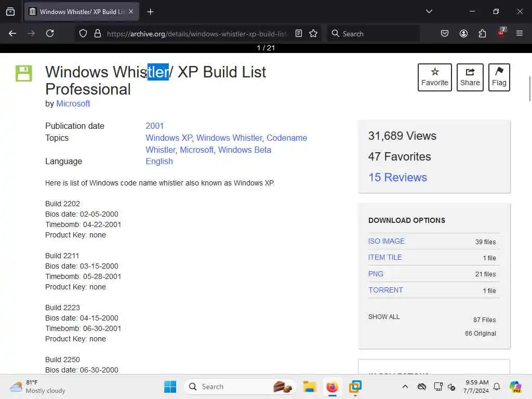Screen dimensions: 532x399
Task: Click the crossed-out cloud sync tray icon
Action: pos(422,387)
